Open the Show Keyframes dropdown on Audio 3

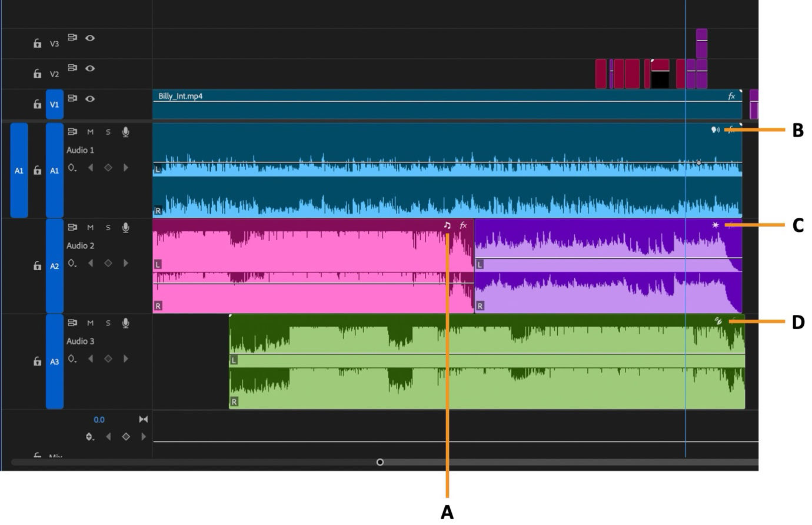tap(72, 360)
